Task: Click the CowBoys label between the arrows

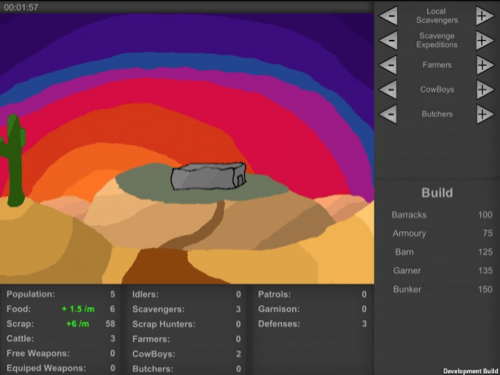Action: pyautogui.click(x=437, y=90)
